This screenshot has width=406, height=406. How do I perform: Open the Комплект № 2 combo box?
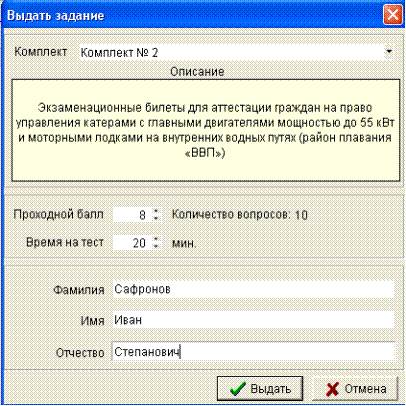236,52
